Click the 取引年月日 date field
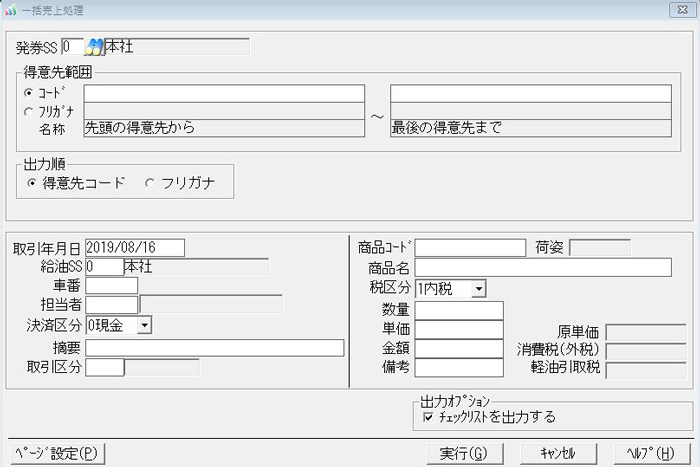 pos(135,247)
